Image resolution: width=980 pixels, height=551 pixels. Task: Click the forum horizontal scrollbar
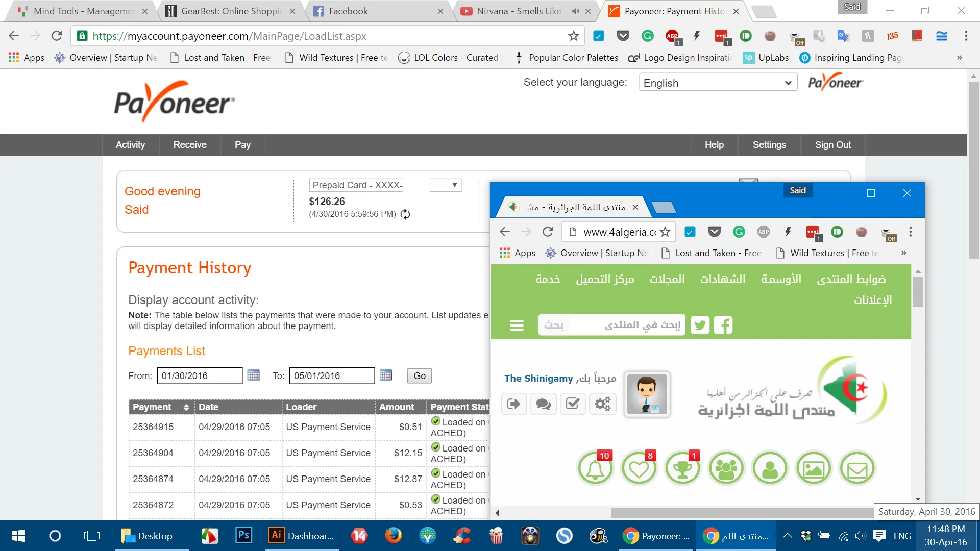[x=741, y=512]
